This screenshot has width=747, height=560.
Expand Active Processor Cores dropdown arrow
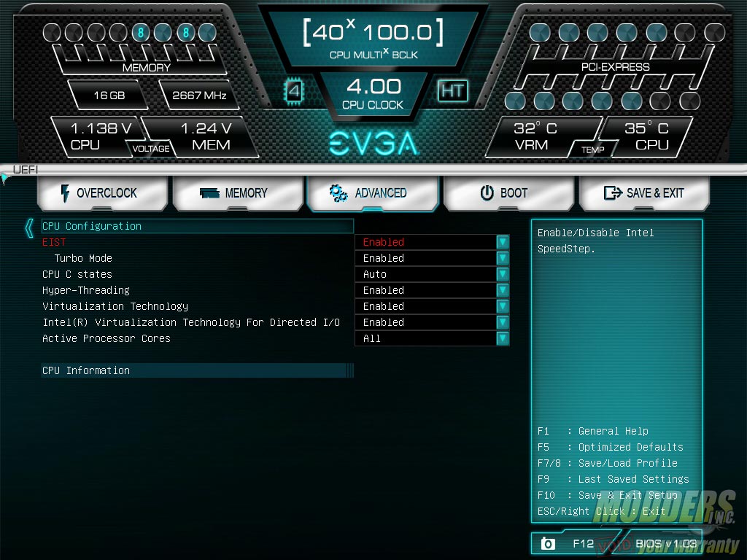click(502, 338)
